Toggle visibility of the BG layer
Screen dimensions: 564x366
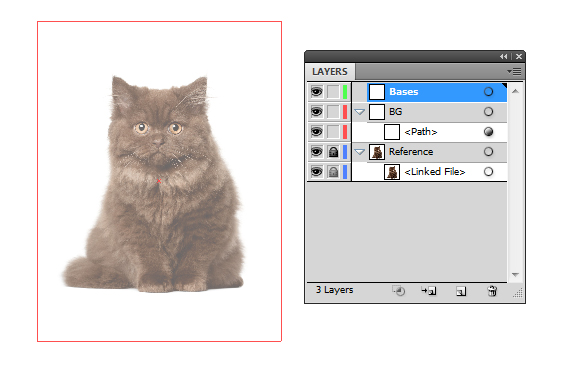coord(317,112)
